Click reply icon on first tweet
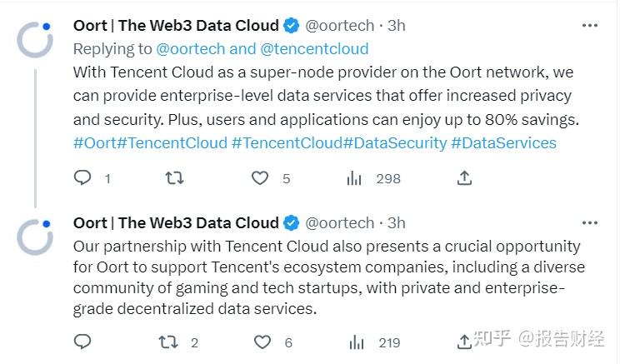620x364 pixels. [82, 178]
